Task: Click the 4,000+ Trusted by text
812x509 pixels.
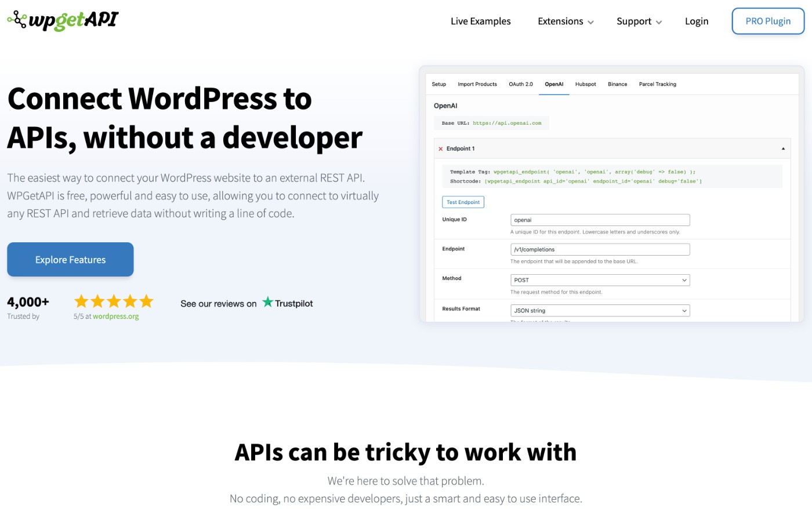Action: 28,308
